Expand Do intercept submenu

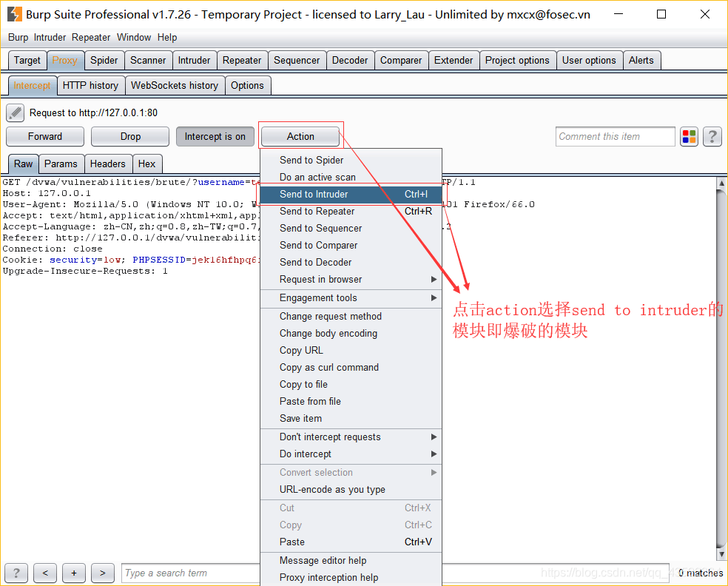coord(351,454)
